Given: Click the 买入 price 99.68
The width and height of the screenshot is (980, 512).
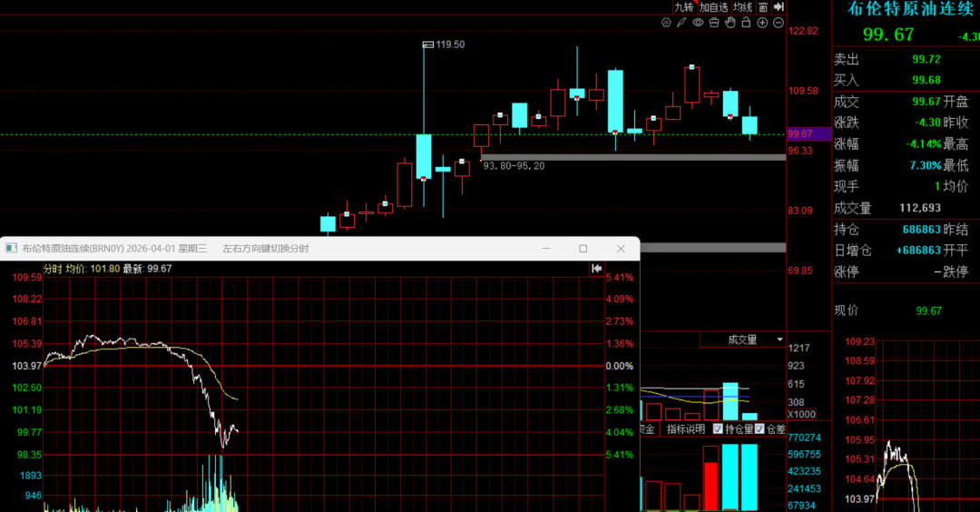Looking at the screenshot, I should coord(926,80).
